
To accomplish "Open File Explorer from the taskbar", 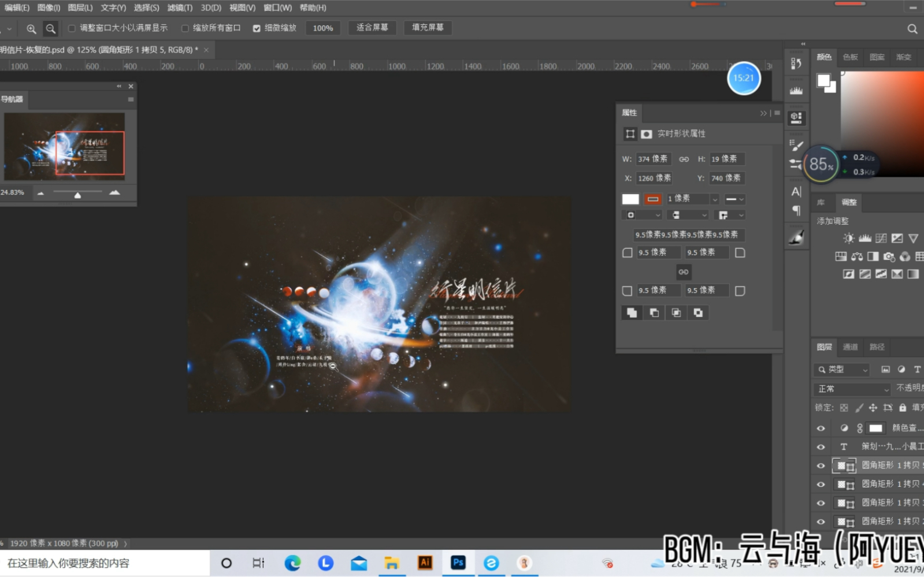I will [x=392, y=563].
